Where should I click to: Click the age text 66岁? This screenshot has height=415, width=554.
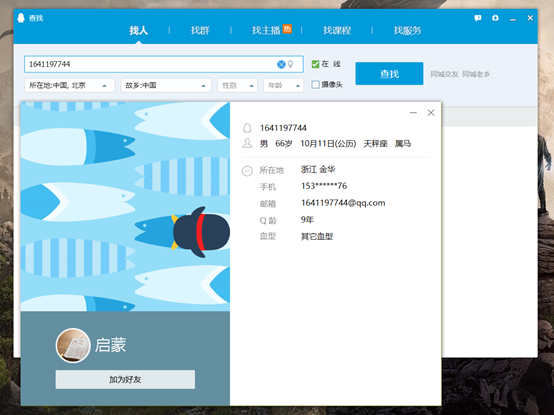tap(284, 144)
